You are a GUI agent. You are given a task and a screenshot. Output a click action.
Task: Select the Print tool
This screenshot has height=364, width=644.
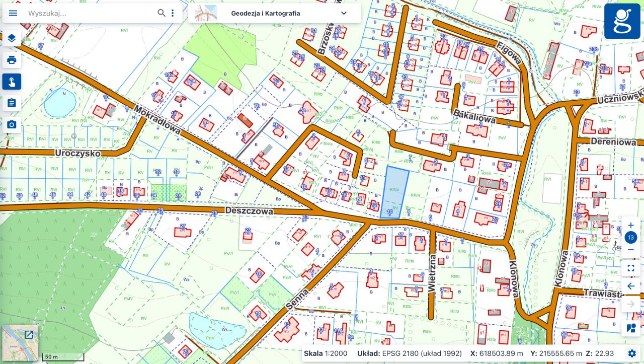(12, 60)
